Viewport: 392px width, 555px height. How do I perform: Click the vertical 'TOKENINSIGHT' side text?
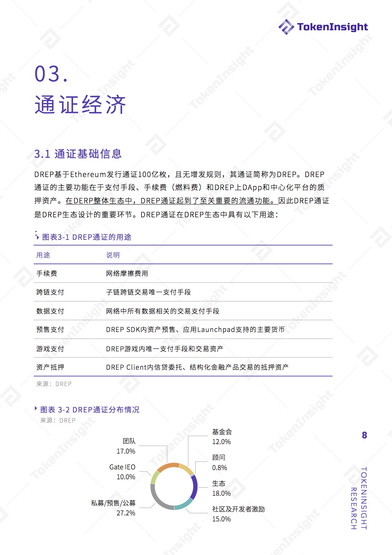pyautogui.click(x=364, y=498)
